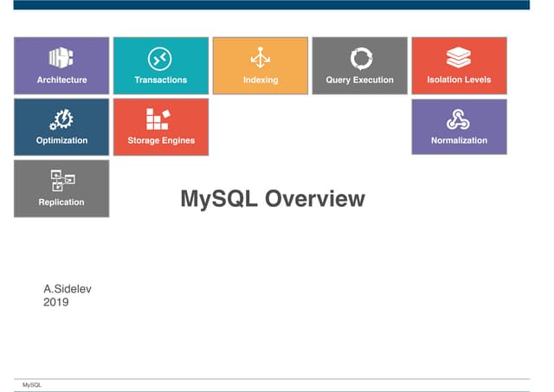
Task: Select the Isolation Levels text label
Action: tap(459, 80)
